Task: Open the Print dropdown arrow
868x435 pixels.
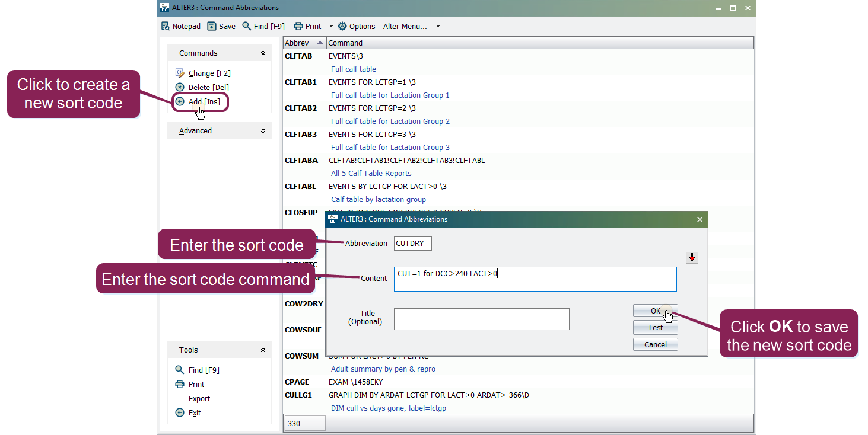Action: click(331, 26)
